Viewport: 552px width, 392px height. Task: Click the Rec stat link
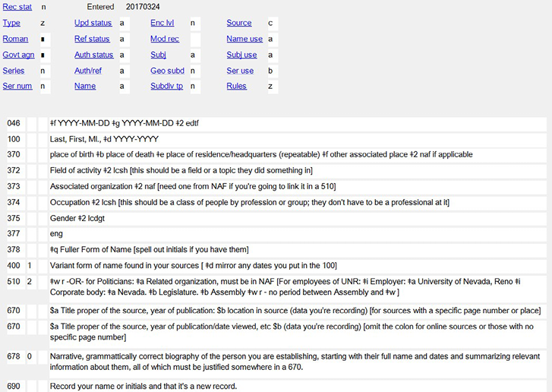[x=17, y=7]
